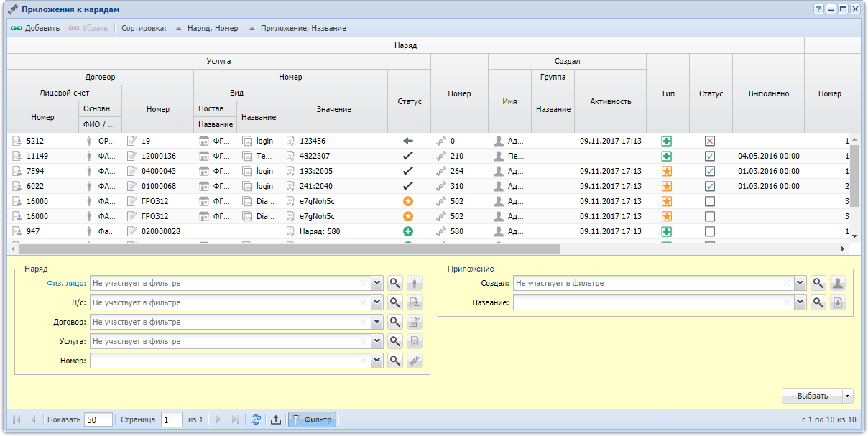Click the help question mark window icon

pos(818,9)
